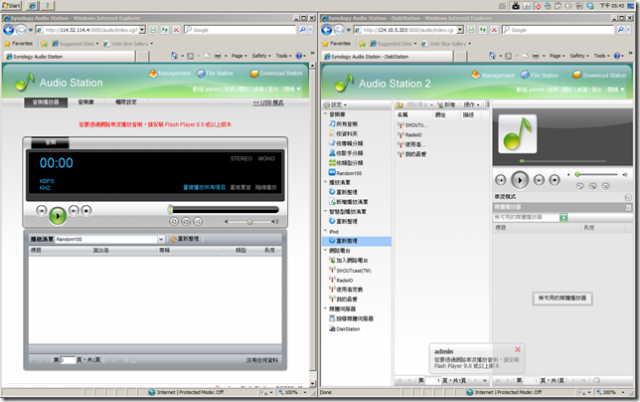The height and width of the screenshot is (402, 640).
Task: Click Back button in right Internet Explorer window
Action: (x=327, y=30)
